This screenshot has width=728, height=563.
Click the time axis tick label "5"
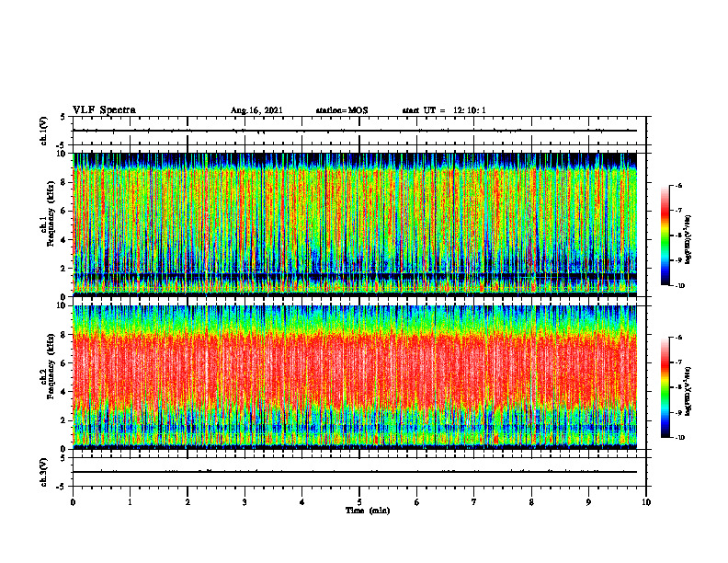(x=359, y=502)
